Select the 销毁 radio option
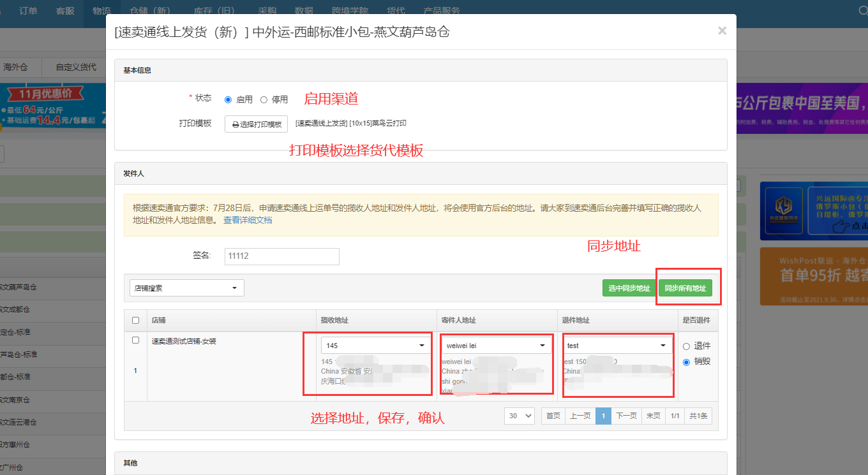 686,362
